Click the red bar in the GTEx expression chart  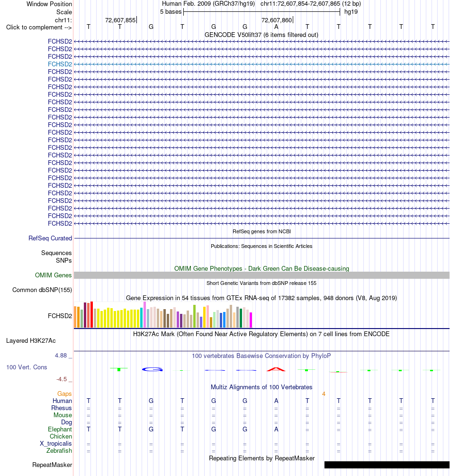[91, 314]
